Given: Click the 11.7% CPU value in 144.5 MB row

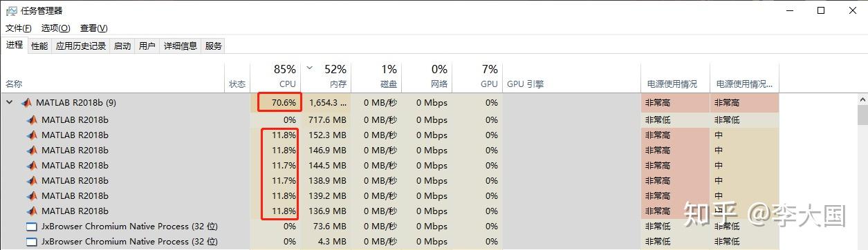Looking at the screenshot, I should click(284, 165).
